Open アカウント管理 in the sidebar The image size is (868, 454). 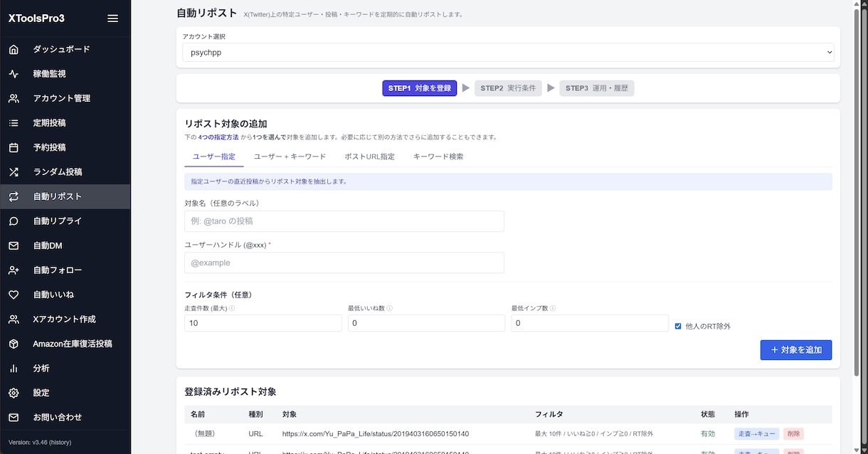tap(65, 98)
